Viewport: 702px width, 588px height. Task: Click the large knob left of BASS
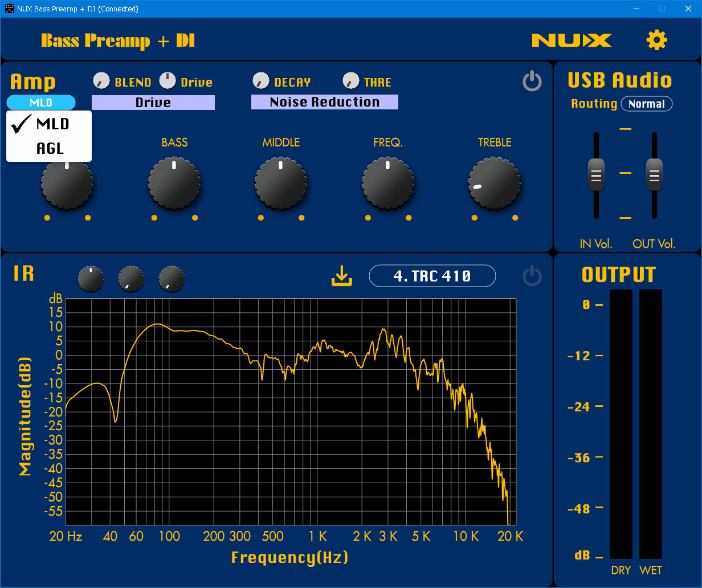(x=67, y=183)
